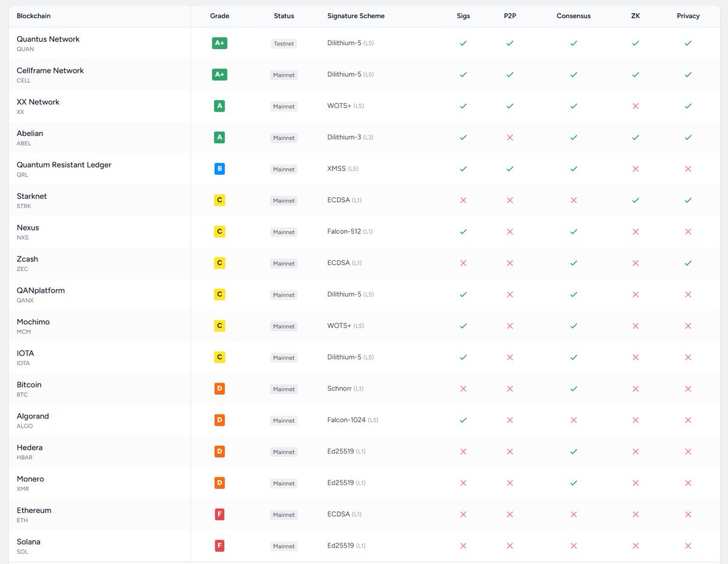Click the Bitcoin Consensus checkmark
The image size is (728, 564).
[x=573, y=389]
